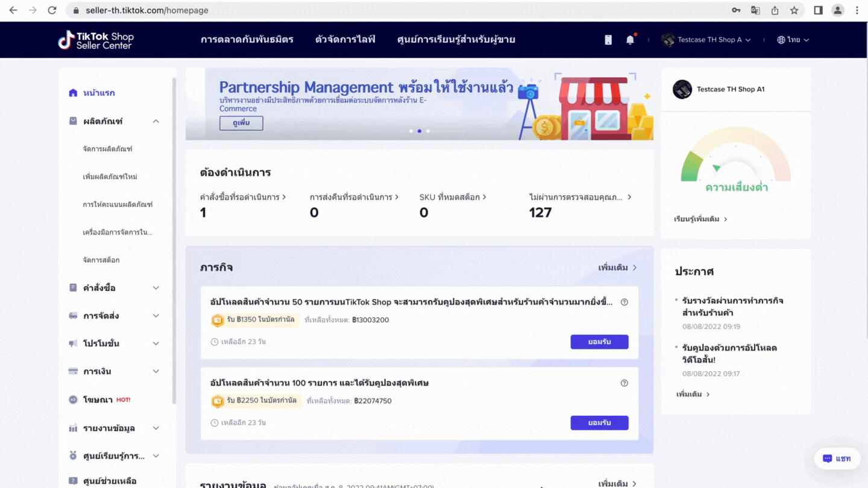Open เรียนรู้เพิ่มเติม link under risk gauge
This screenshot has height=488, width=868.
click(700, 219)
